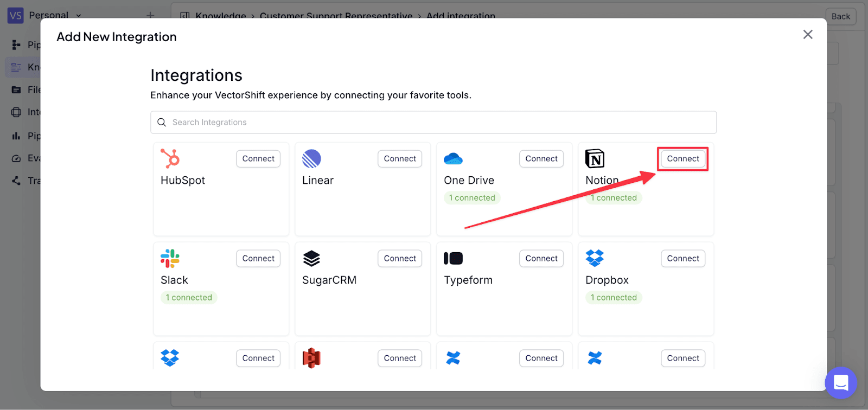Image resolution: width=868 pixels, height=410 pixels.
Task: Click the Integrations heading
Action: click(196, 75)
